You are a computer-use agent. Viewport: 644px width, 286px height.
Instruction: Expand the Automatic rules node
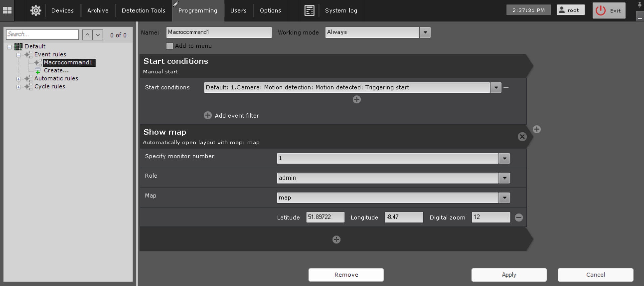tap(19, 79)
